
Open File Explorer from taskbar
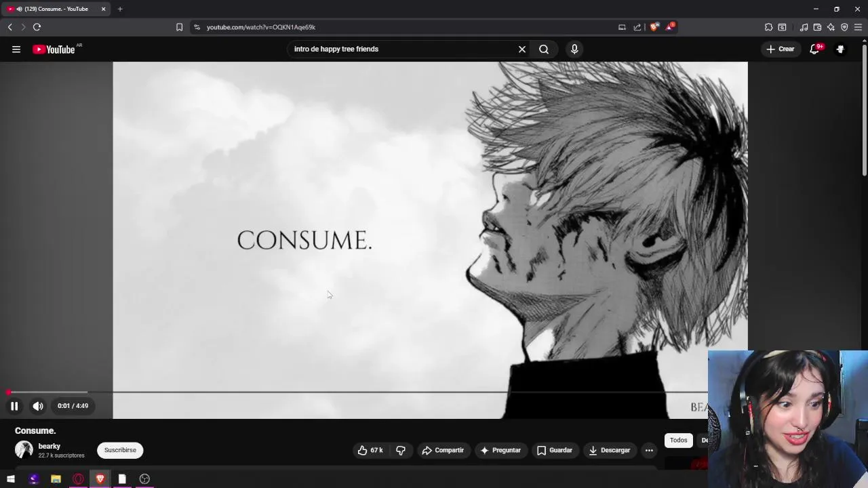click(56, 479)
